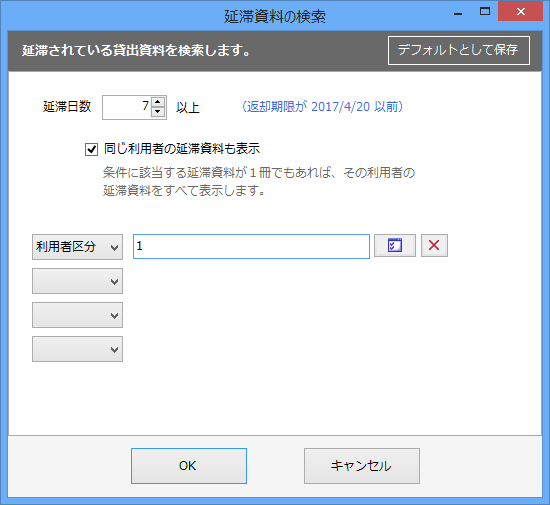Confirm the search with OK
The height and width of the screenshot is (505, 550).
coord(189,466)
